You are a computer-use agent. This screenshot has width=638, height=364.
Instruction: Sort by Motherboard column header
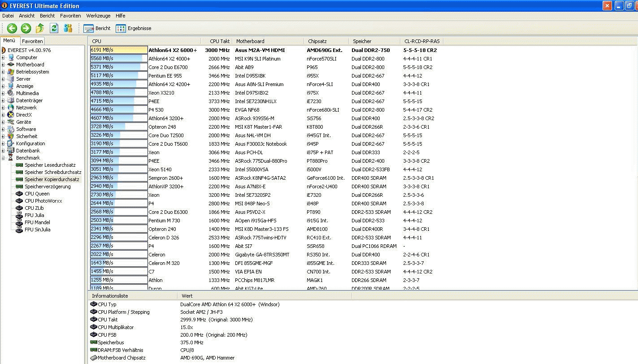pos(268,41)
